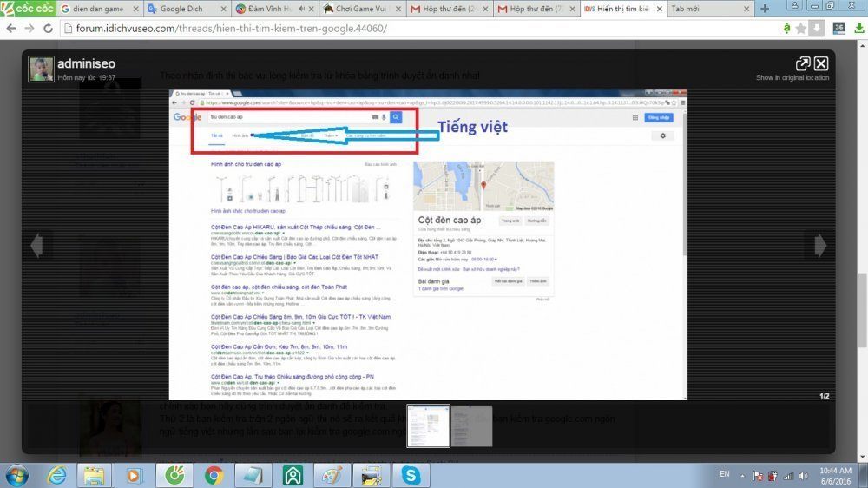The height and width of the screenshot is (488, 868).
Task: Select the first lightbox thumbnail
Action: coord(428,425)
